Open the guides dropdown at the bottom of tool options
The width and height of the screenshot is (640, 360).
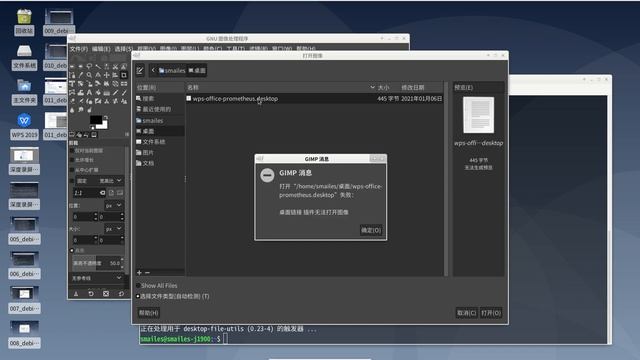[x=97, y=278]
